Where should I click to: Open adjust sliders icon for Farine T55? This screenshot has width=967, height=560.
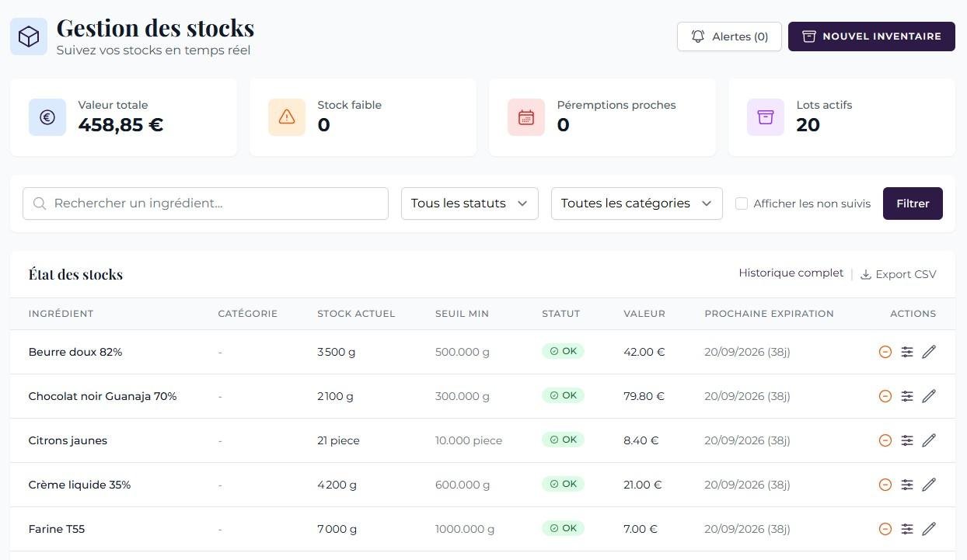tap(907, 529)
